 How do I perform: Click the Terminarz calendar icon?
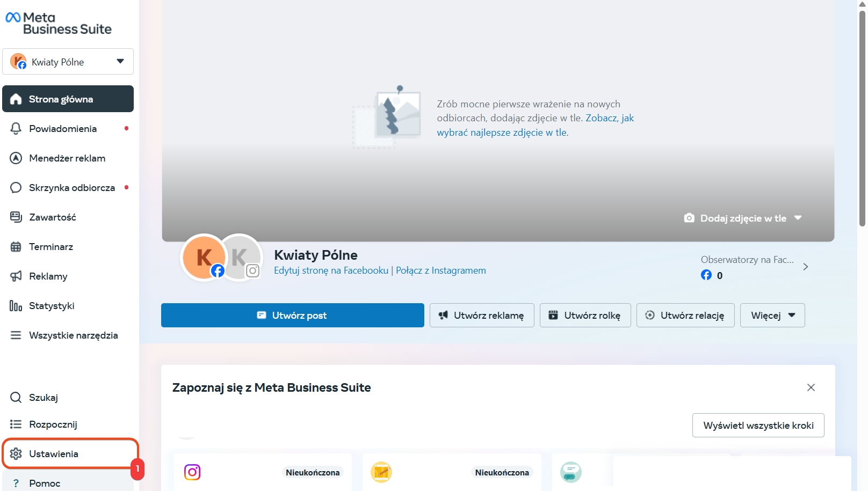pyautogui.click(x=16, y=246)
